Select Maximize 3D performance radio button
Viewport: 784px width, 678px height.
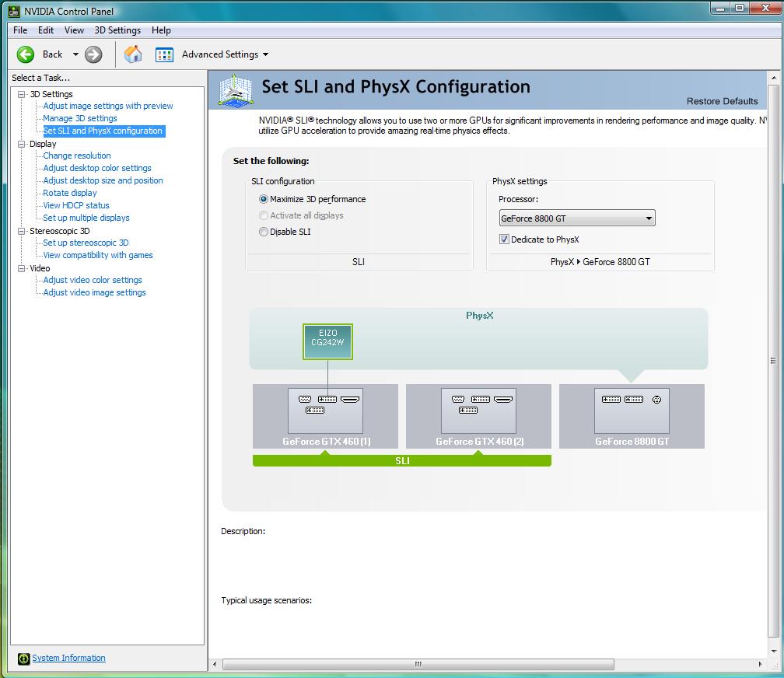pos(264,199)
